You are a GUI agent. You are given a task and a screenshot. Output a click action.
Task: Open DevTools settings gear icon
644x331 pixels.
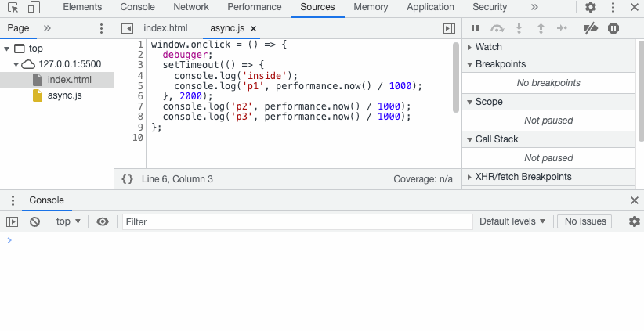pos(591,7)
